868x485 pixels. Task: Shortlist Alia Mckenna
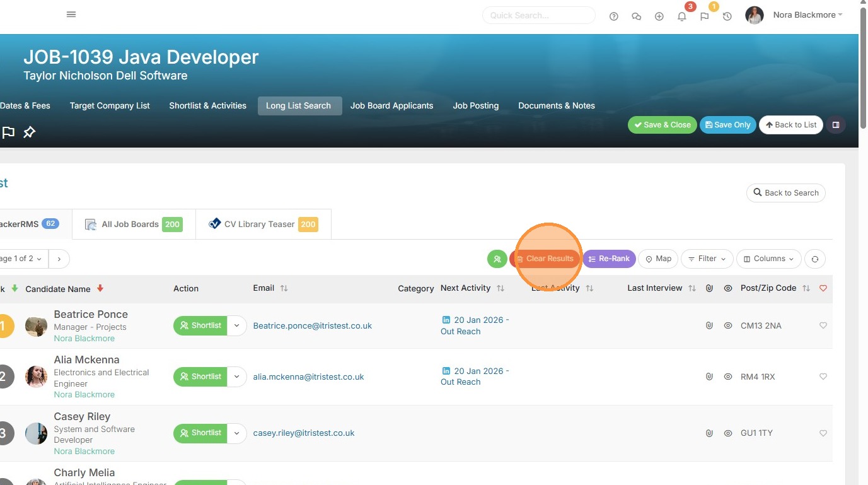point(200,377)
